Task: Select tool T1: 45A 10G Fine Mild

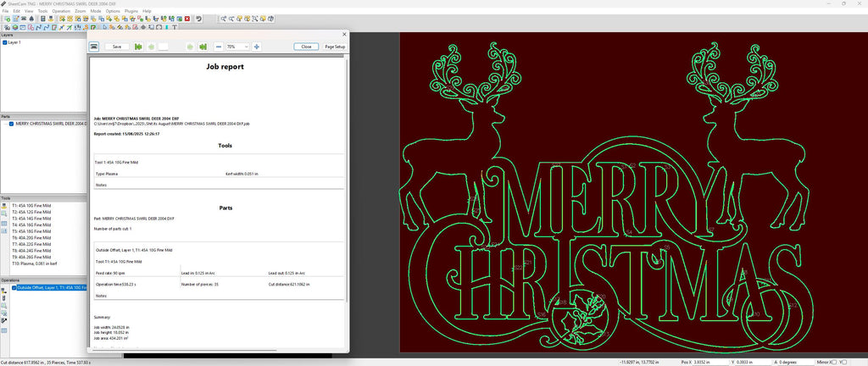Action: (x=31, y=205)
